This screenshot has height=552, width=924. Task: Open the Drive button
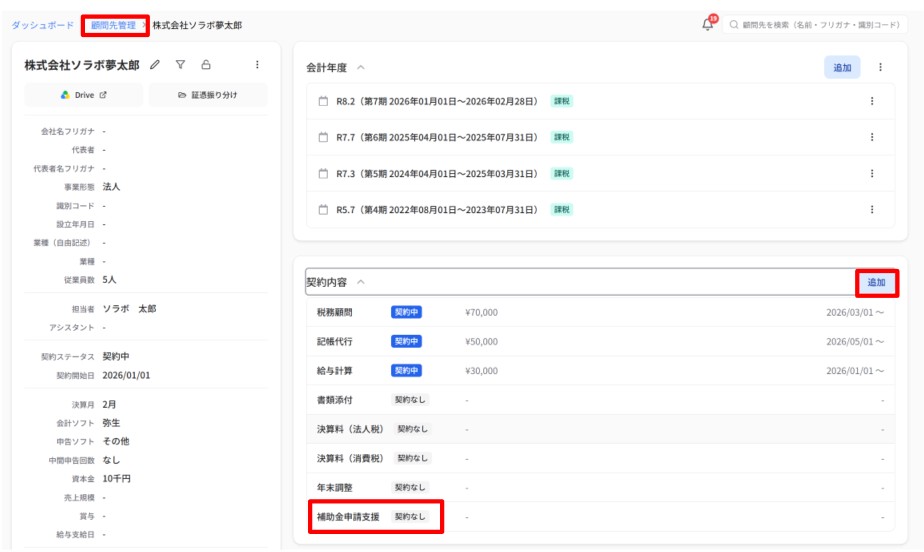84,95
